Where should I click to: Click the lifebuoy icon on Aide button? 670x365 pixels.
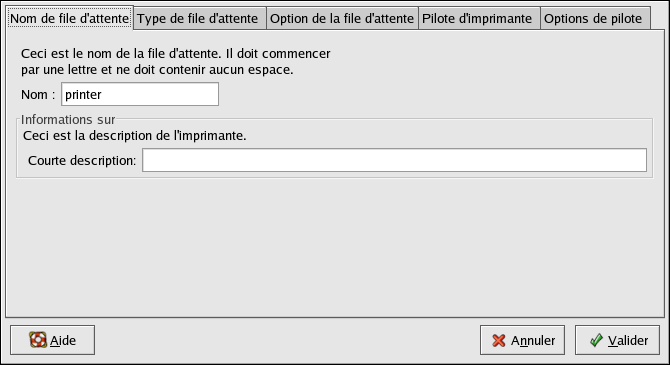(38, 340)
